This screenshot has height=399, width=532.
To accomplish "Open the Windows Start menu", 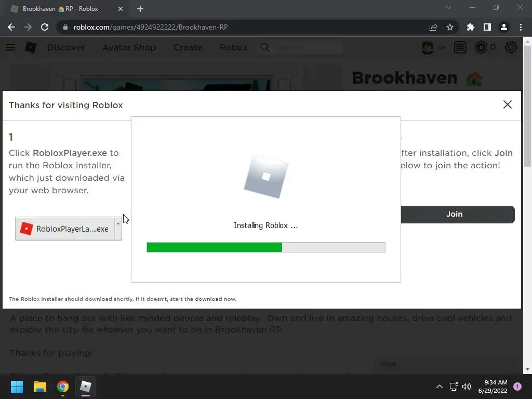I will (x=17, y=387).
